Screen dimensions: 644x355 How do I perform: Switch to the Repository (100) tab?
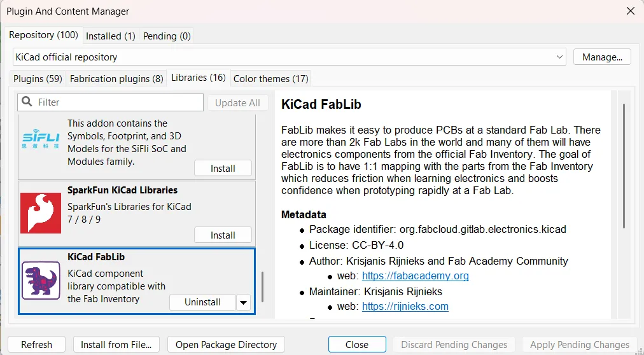43,35
